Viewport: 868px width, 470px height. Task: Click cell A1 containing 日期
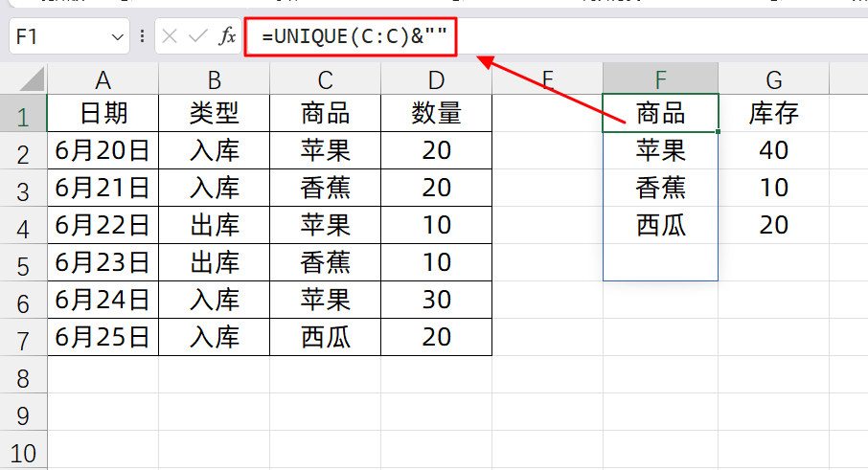103,113
